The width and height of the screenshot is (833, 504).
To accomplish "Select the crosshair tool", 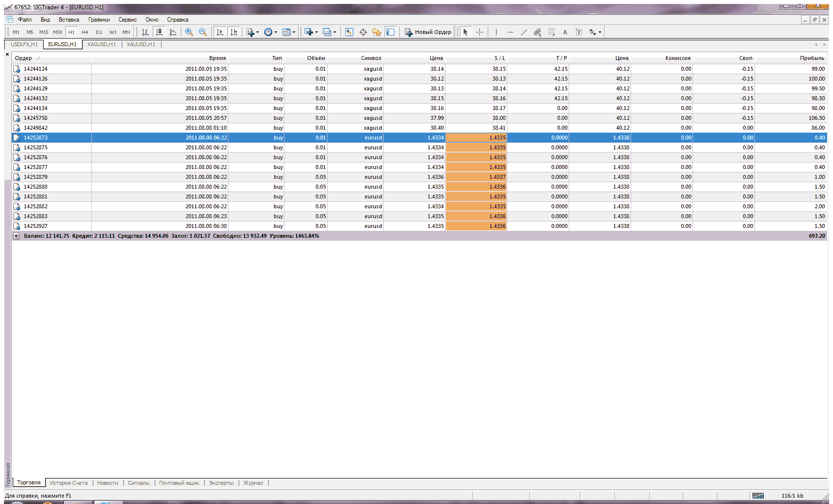I will tap(480, 32).
